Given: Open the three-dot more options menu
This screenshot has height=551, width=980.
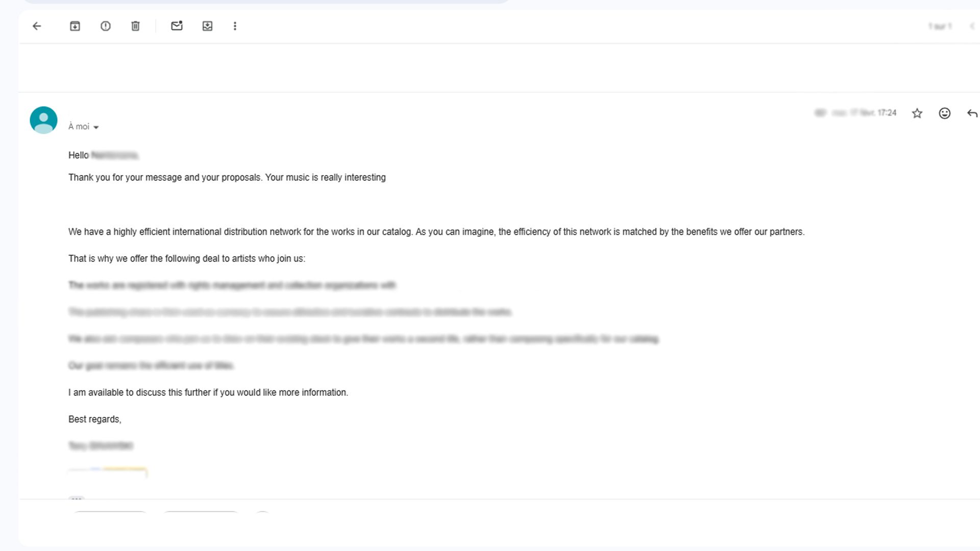Looking at the screenshot, I should click(x=235, y=26).
